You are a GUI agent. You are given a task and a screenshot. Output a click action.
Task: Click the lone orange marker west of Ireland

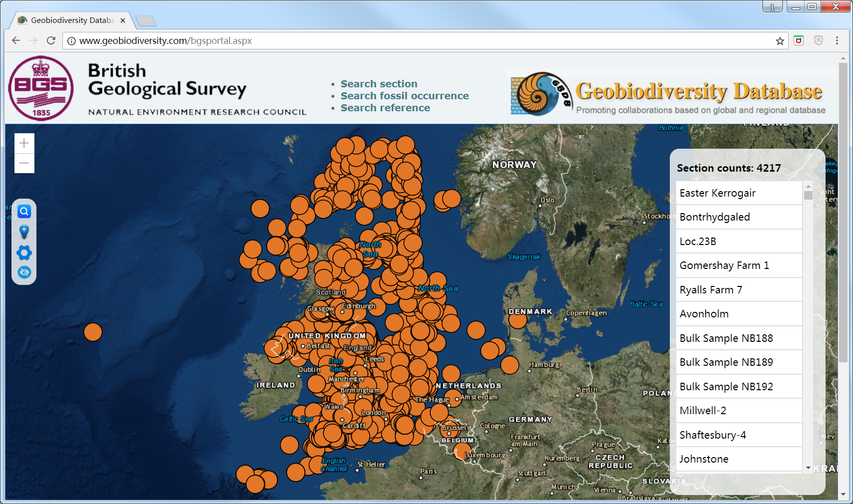coord(93,332)
